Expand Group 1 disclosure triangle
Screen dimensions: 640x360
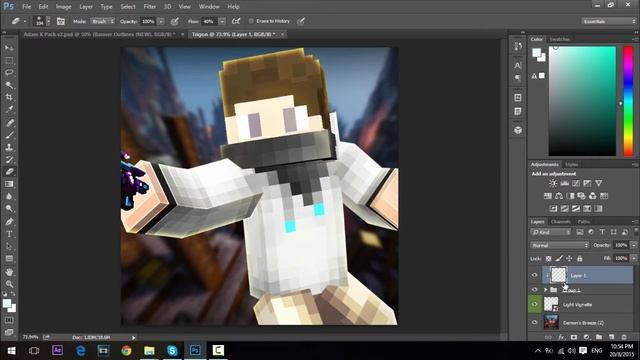click(546, 290)
